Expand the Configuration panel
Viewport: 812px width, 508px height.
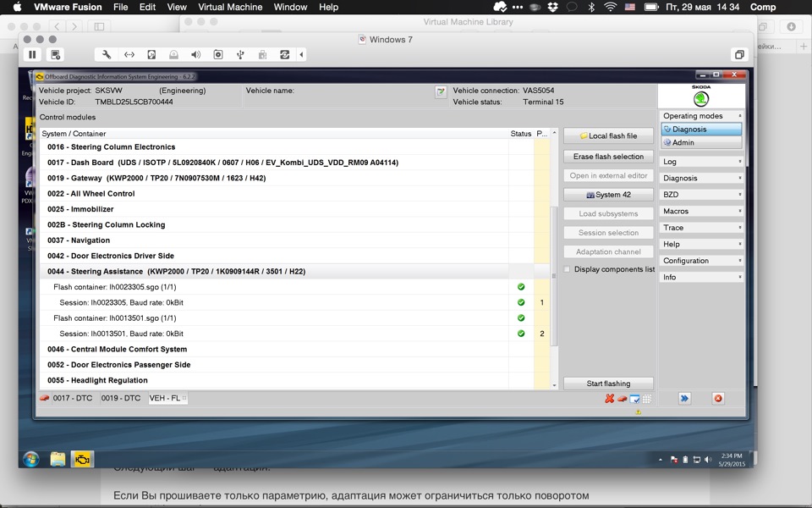point(701,261)
